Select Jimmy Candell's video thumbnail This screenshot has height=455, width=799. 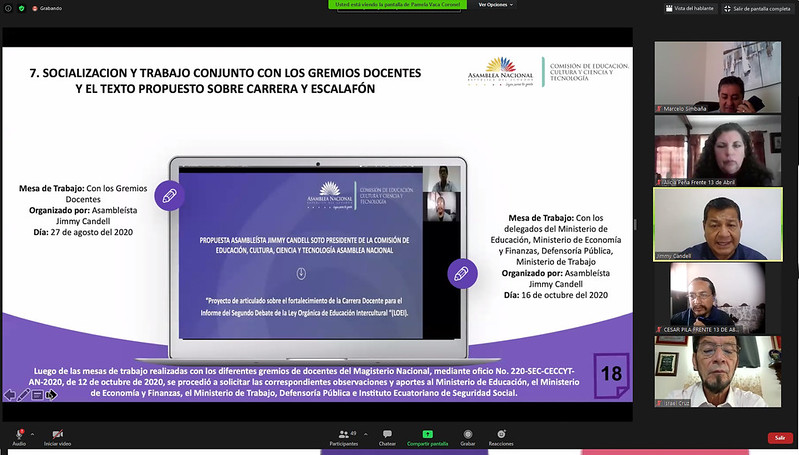pyautogui.click(x=717, y=223)
